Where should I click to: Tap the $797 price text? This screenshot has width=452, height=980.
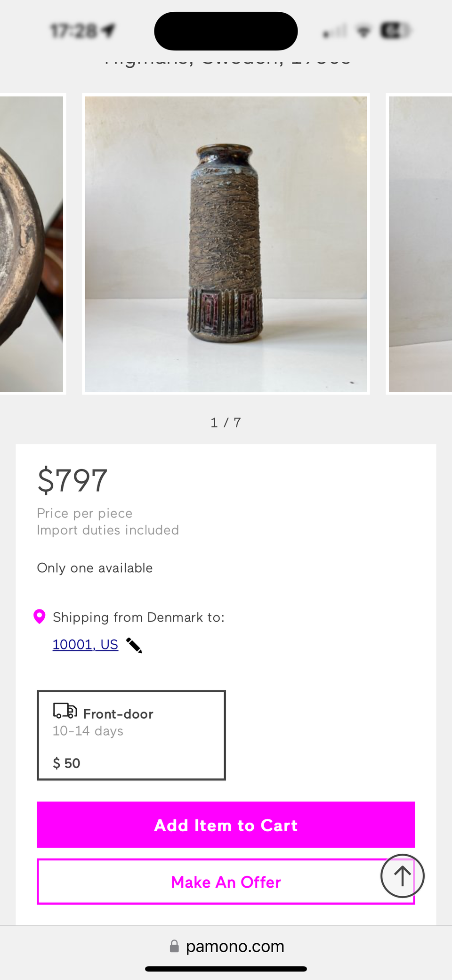click(x=73, y=480)
